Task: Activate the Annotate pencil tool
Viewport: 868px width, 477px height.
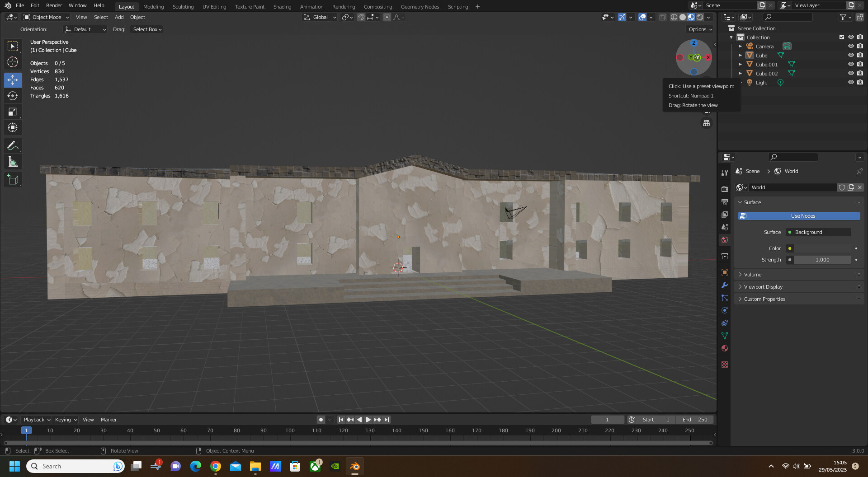Action: tap(13, 145)
